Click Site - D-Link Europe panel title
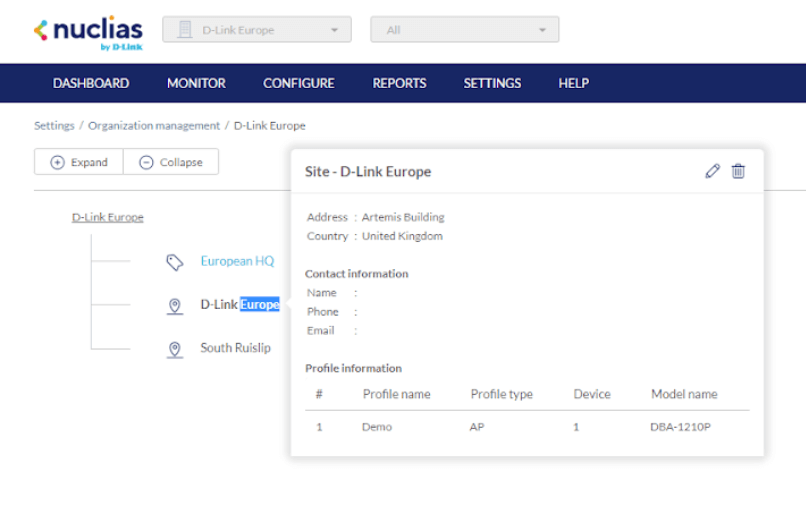 (368, 172)
